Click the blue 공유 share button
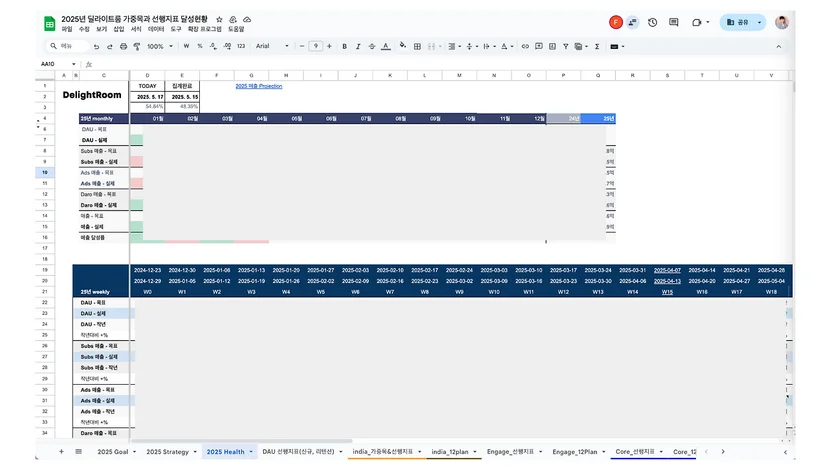Image resolution: width=828 pixels, height=468 pixels. [x=738, y=22]
